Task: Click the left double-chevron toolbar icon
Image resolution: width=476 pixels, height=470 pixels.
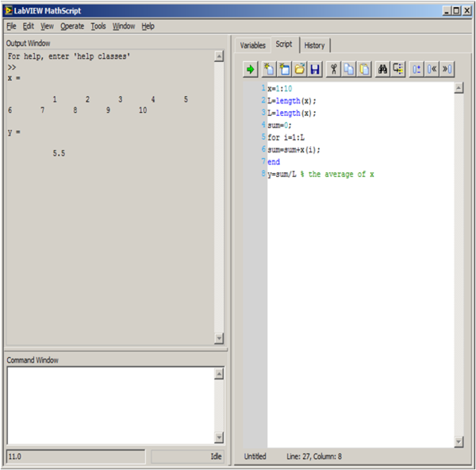Action: pos(432,69)
